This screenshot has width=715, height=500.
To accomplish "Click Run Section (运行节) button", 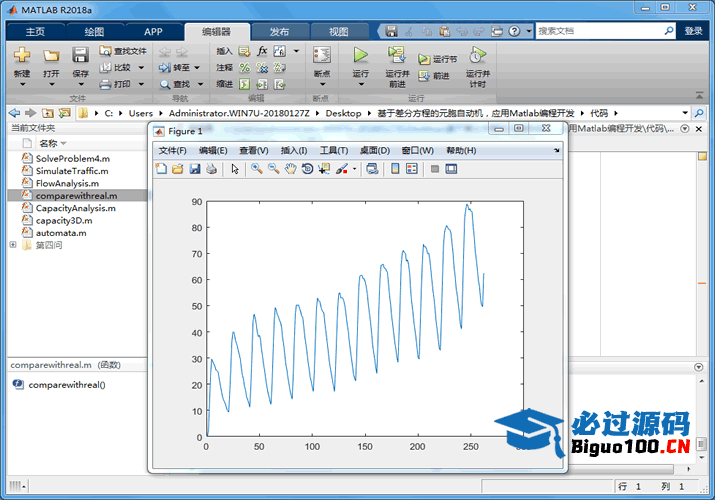I will point(438,59).
